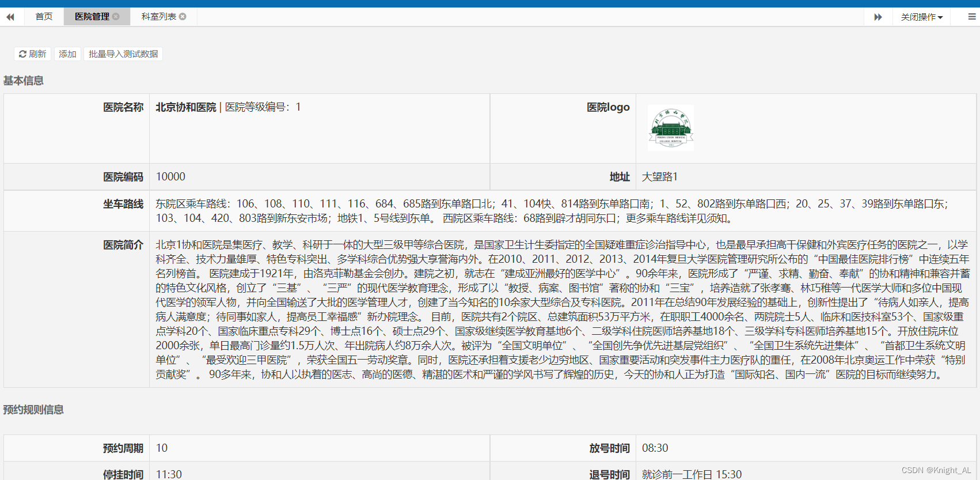Image resolution: width=980 pixels, height=480 pixels.
Task: Close the 科室列表 tab via its X icon
Action: [x=183, y=17]
